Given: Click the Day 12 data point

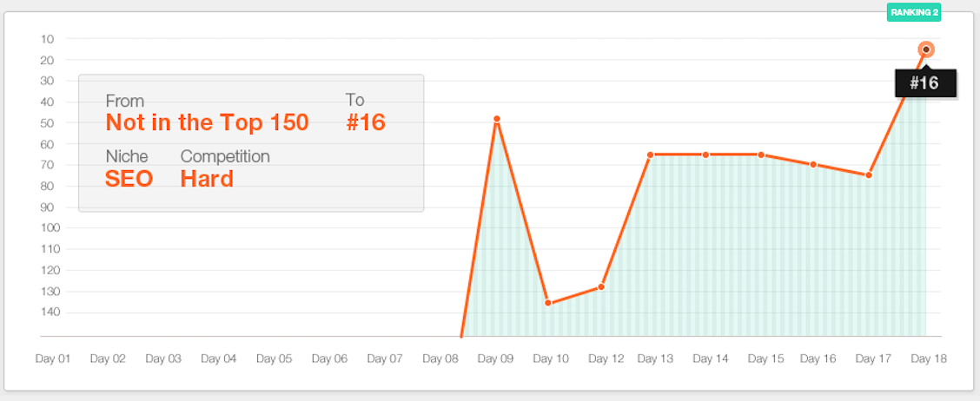Looking at the screenshot, I should [601, 286].
